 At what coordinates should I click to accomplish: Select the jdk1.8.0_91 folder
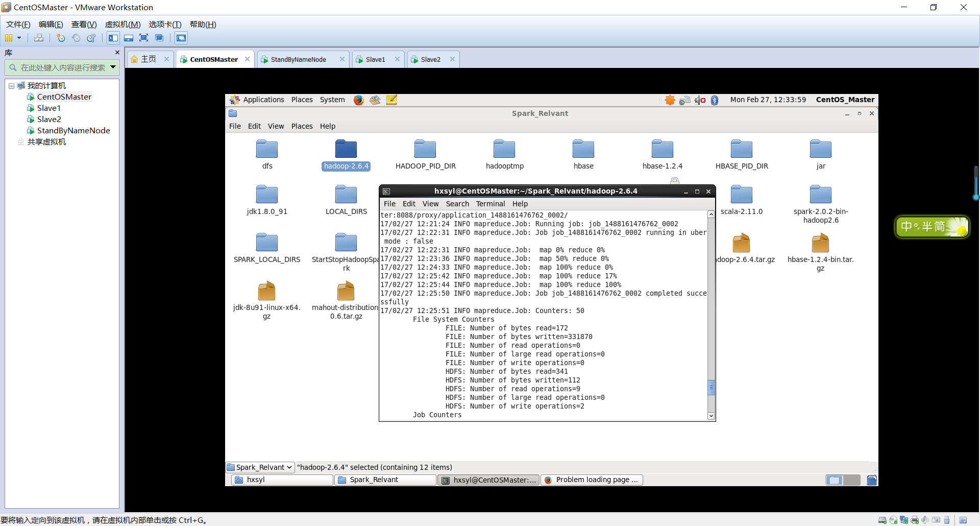coord(267,200)
